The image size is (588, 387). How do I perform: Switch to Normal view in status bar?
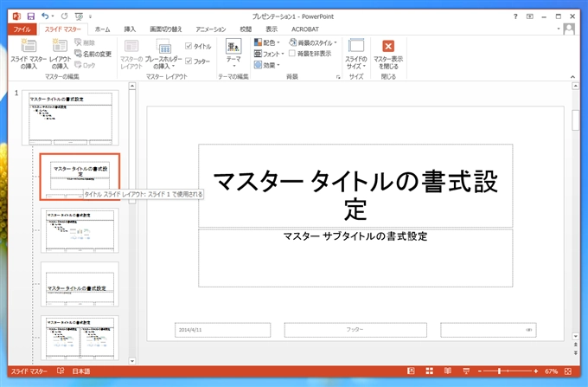[411, 371]
